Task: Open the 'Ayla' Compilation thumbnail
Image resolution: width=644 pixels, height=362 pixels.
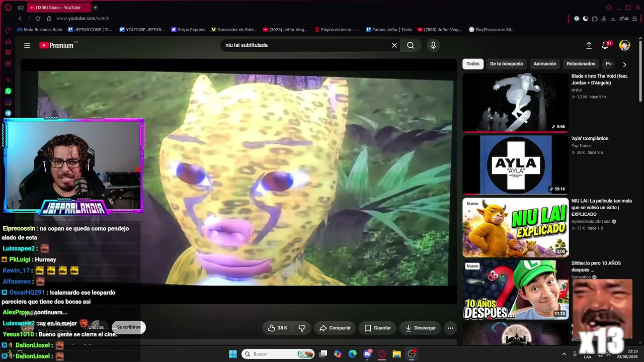Action: [515, 165]
